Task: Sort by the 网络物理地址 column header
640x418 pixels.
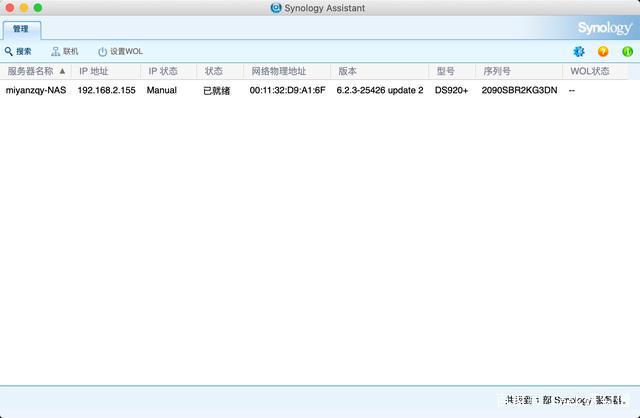Action: [x=287, y=71]
